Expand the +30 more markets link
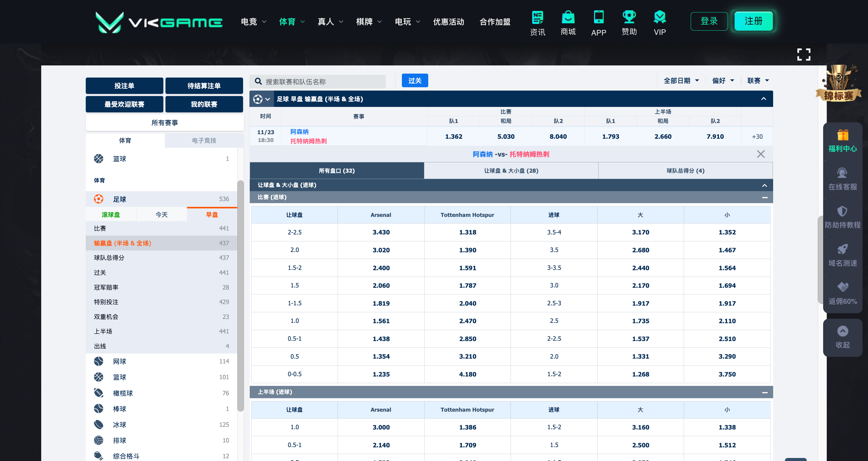 pyautogui.click(x=757, y=136)
